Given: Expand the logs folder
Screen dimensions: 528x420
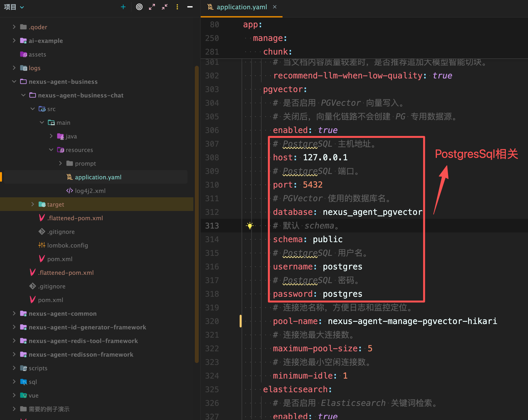Looking at the screenshot, I should (x=14, y=68).
